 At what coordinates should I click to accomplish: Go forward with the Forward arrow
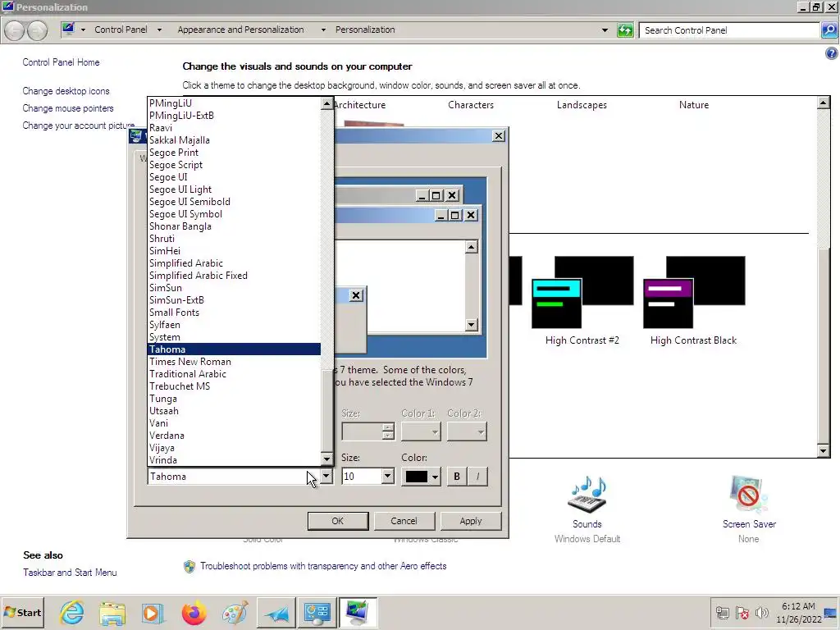(37, 30)
